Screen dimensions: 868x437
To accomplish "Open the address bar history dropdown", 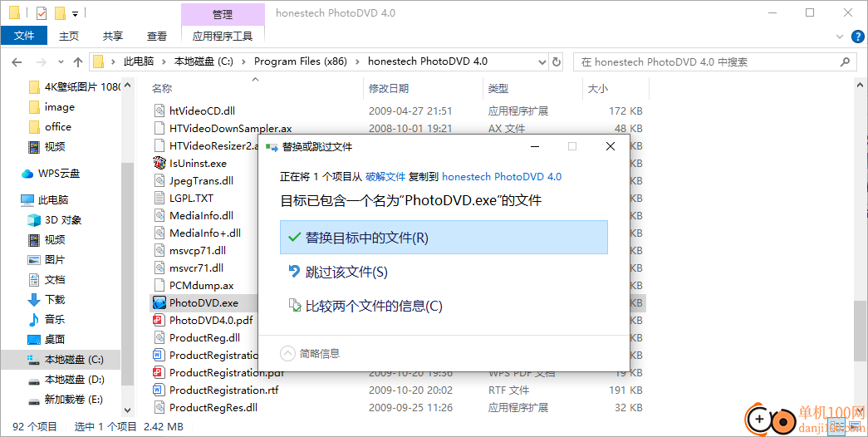I will tap(542, 62).
